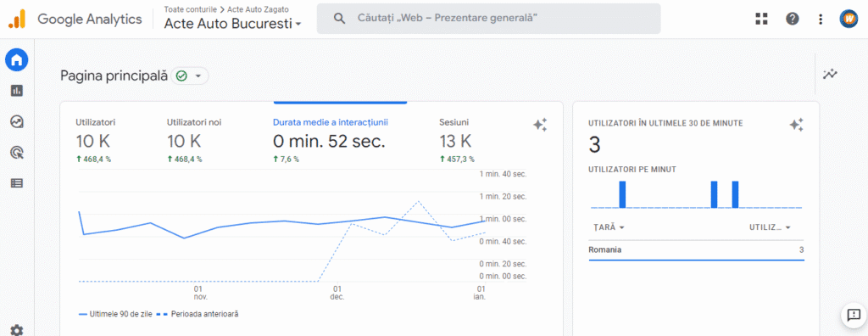
Task: Click the 13 K sessions value
Action: (x=455, y=141)
